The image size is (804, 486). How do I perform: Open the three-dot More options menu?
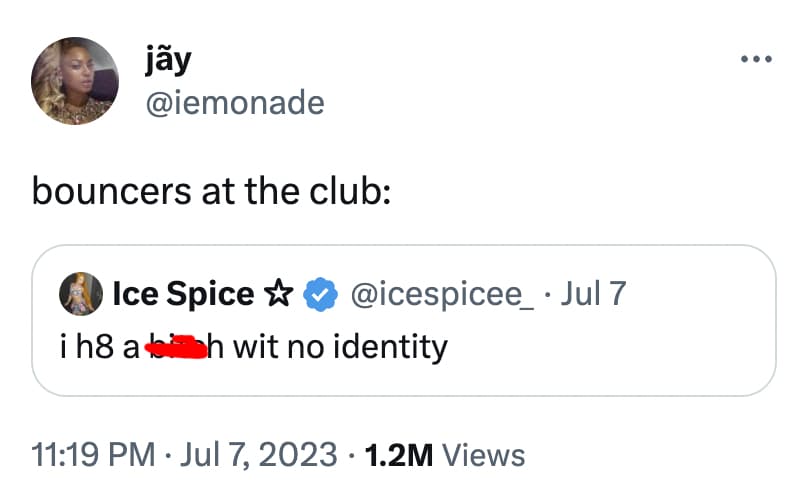[755, 59]
